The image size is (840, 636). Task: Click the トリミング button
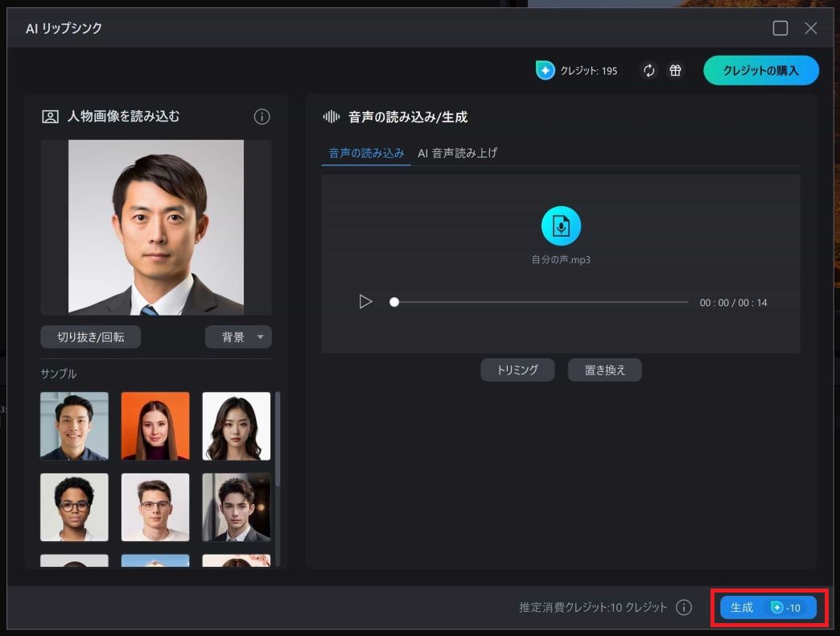(517, 370)
